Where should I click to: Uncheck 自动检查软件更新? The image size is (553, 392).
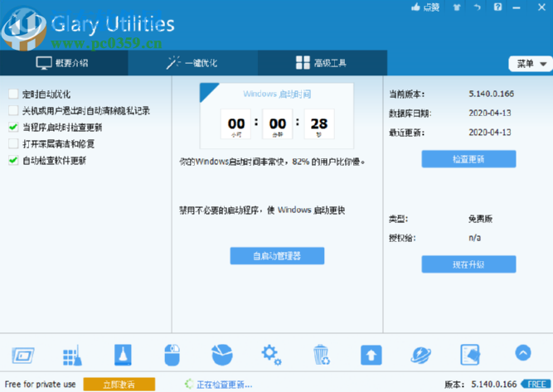point(13,161)
